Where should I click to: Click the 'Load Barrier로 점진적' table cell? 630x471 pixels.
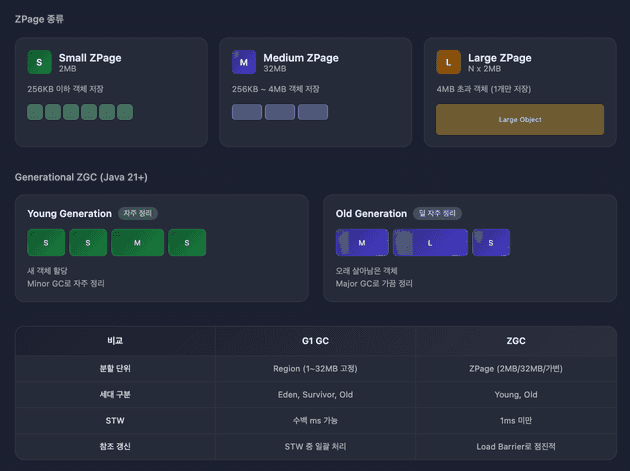[516, 447]
